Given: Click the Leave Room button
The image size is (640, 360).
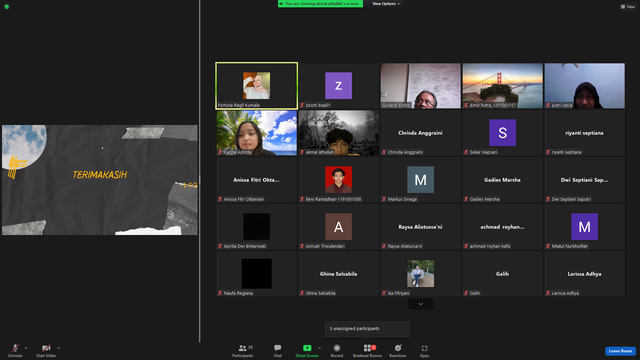Looking at the screenshot, I should pyautogui.click(x=620, y=351).
